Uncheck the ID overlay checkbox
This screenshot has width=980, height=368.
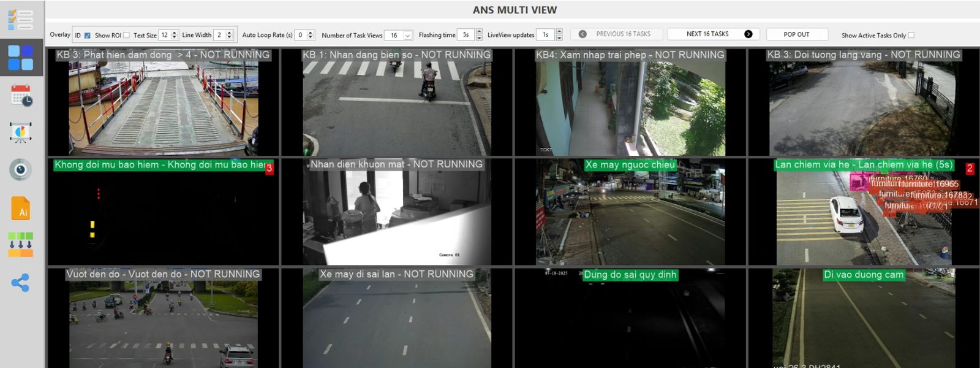coord(87,35)
